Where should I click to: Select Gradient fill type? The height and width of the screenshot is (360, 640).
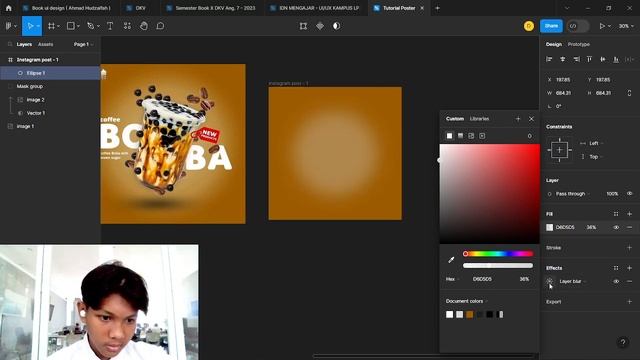tap(460, 136)
